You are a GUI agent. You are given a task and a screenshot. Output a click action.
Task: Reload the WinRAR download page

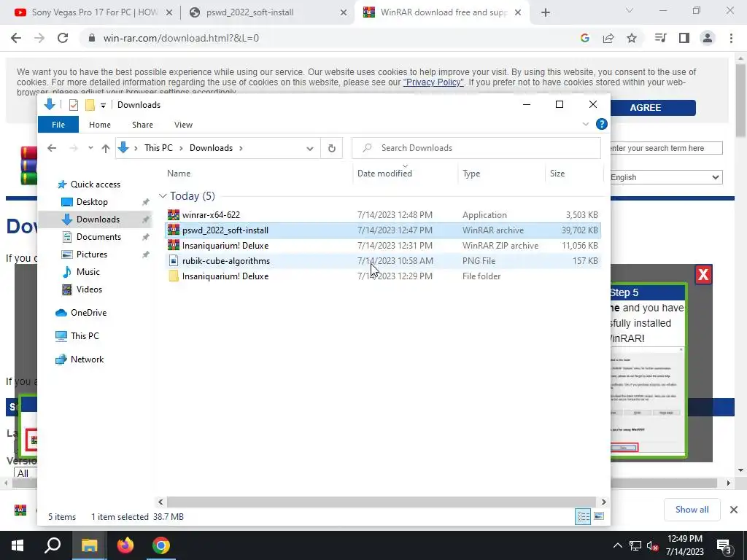(x=63, y=38)
